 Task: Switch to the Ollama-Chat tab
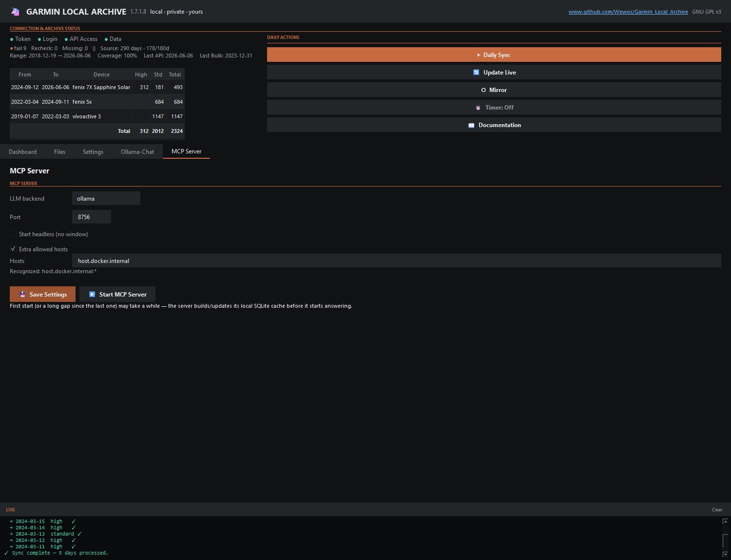[137, 152]
